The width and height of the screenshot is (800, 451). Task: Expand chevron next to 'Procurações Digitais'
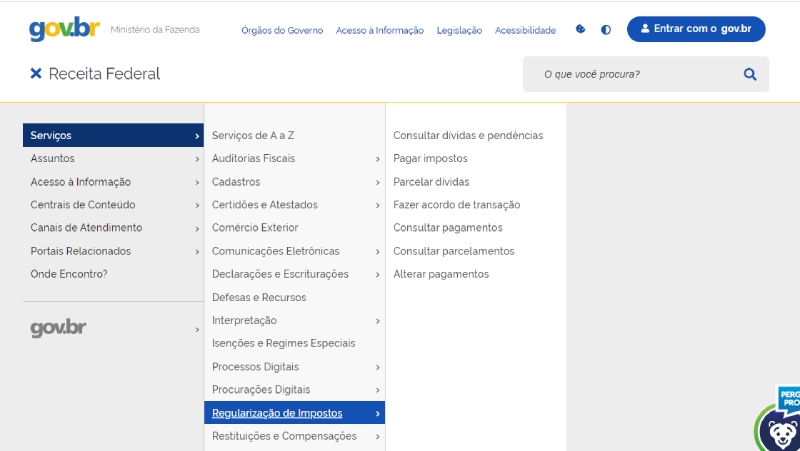[378, 390]
